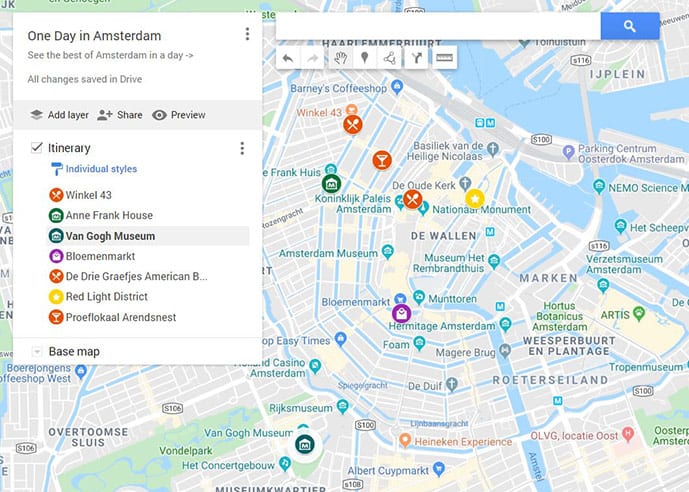
Task: Click Add layer
Action: click(x=59, y=115)
